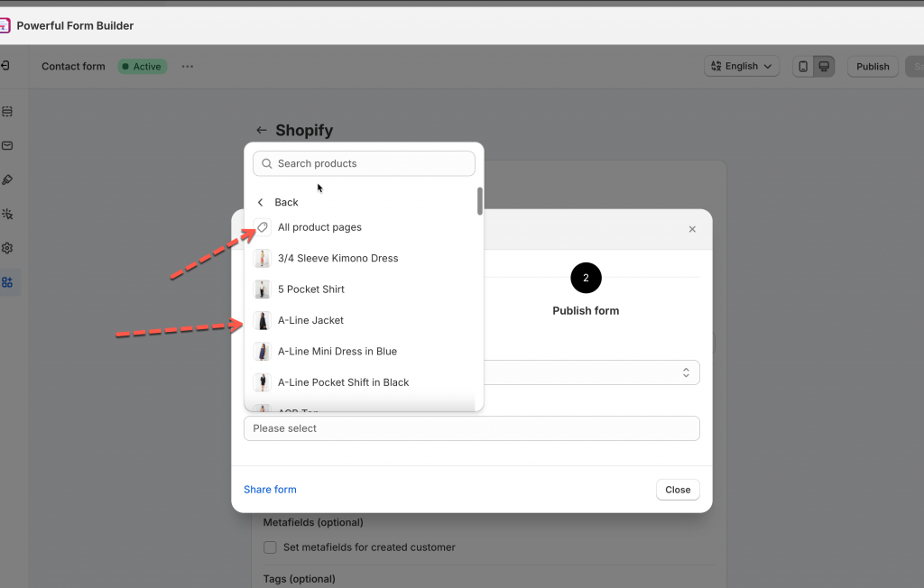Select A-Line Jacket from product list
The width and height of the screenshot is (924, 588).
pos(310,320)
